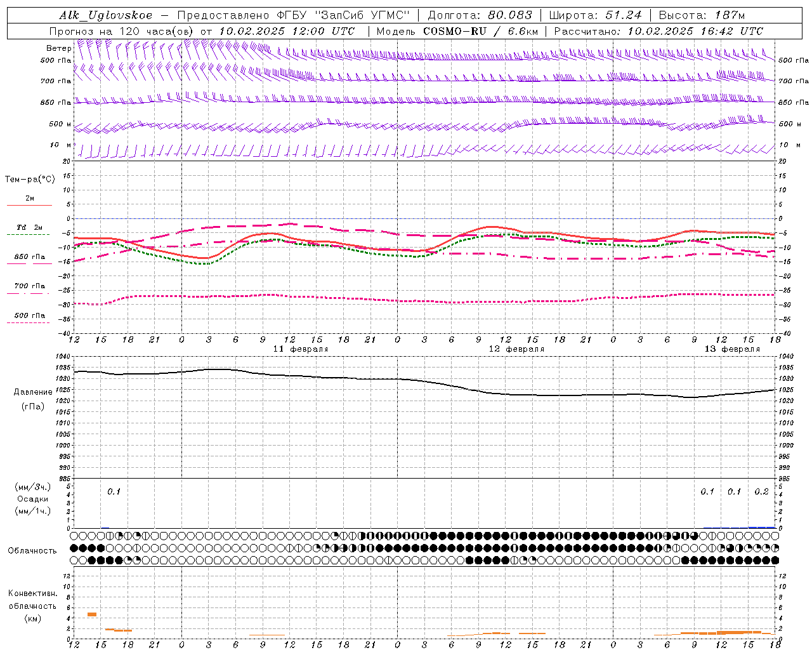Click the "Рассчитано: 10.02.2025 16:42 UTC" text

pyautogui.click(x=658, y=31)
